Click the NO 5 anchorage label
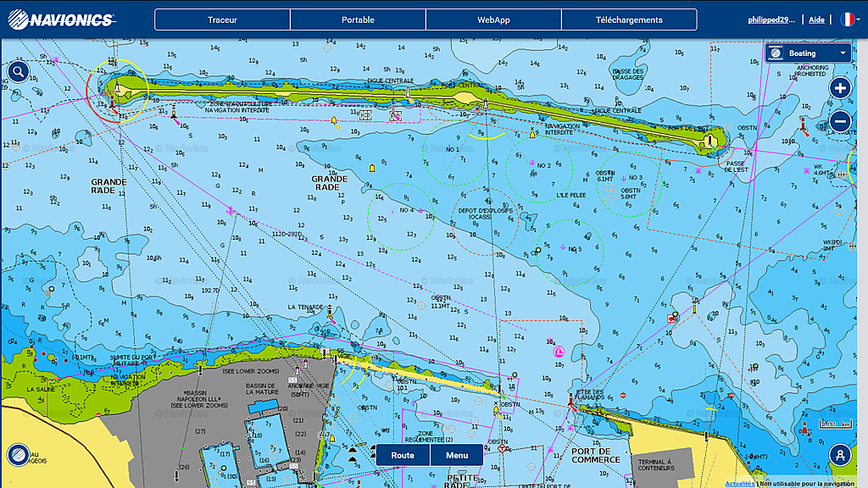Screen dimensions: 868x488 575,249
